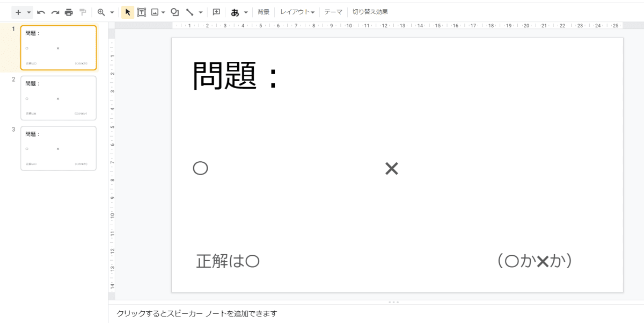Select the line tool icon
Image resolution: width=644 pixels, height=323 pixels.
(x=189, y=12)
